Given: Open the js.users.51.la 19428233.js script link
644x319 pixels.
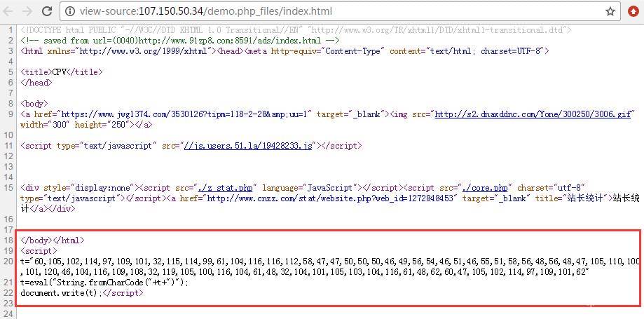Looking at the screenshot, I should (249, 146).
